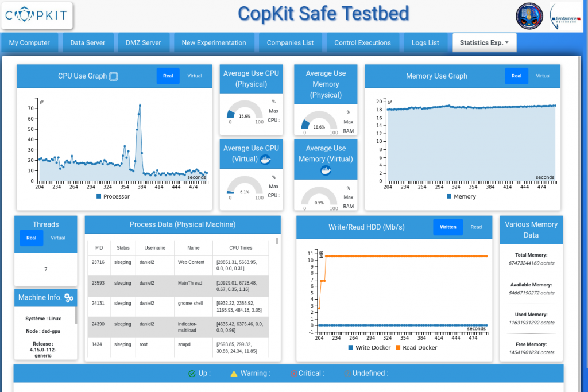The image size is (588, 392).
Task: Click the Used Memory value 11631931392 octets
Action: point(531,323)
